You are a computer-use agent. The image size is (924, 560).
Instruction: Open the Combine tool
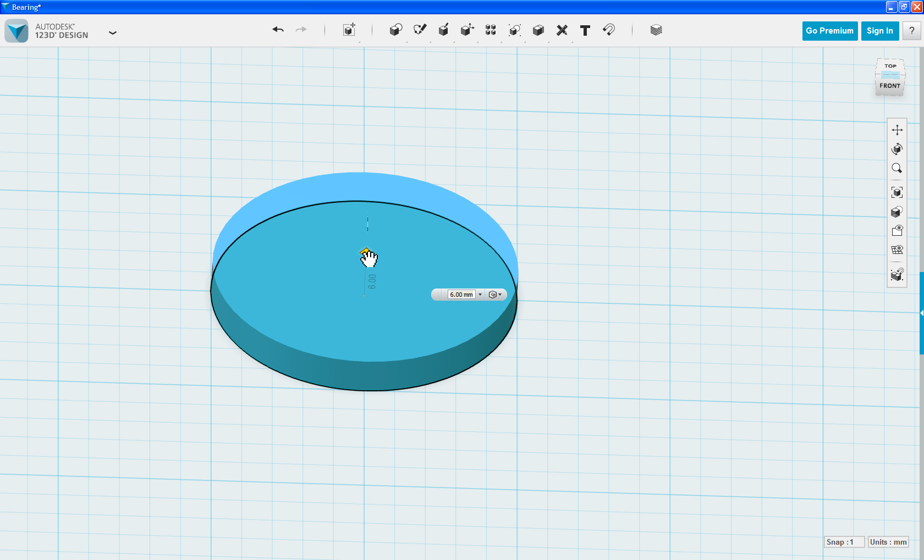pos(538,30)
